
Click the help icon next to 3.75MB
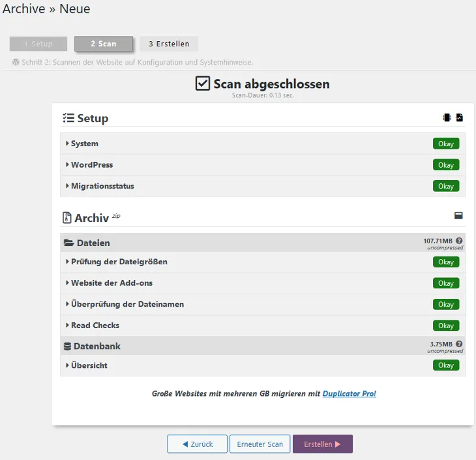(x=459, y=344)
